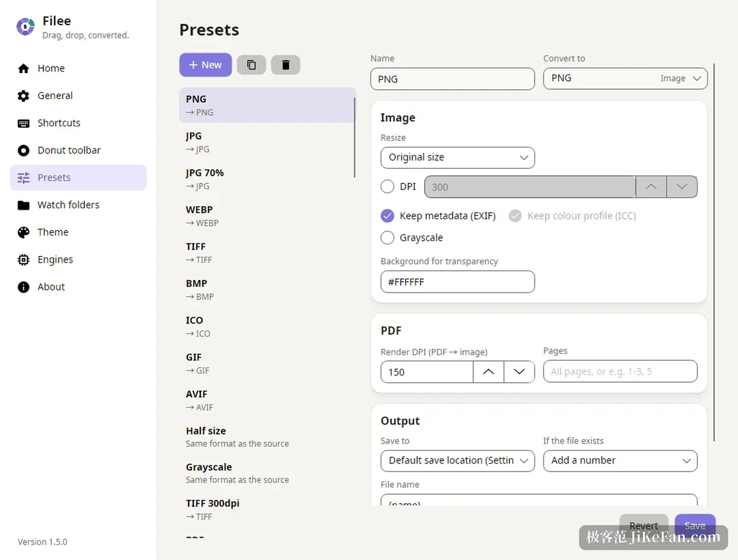Click the About info icon

coord(23,287)
